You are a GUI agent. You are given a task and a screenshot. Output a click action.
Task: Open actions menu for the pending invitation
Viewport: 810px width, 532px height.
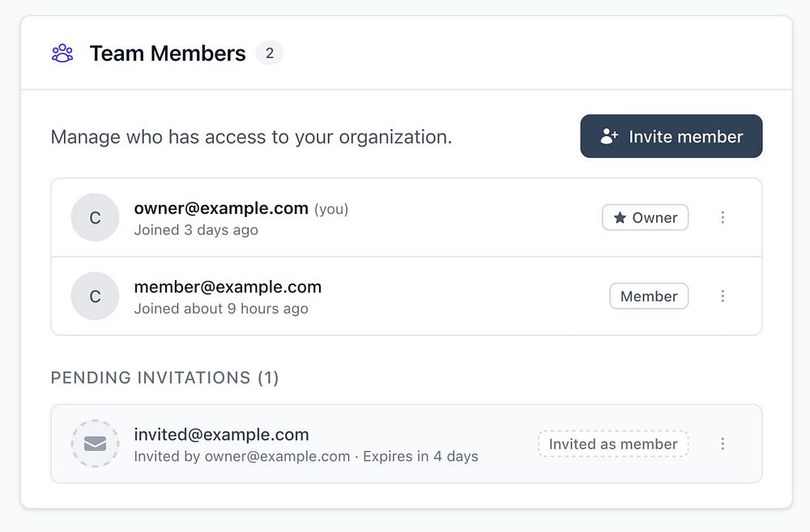click(723, 444)
